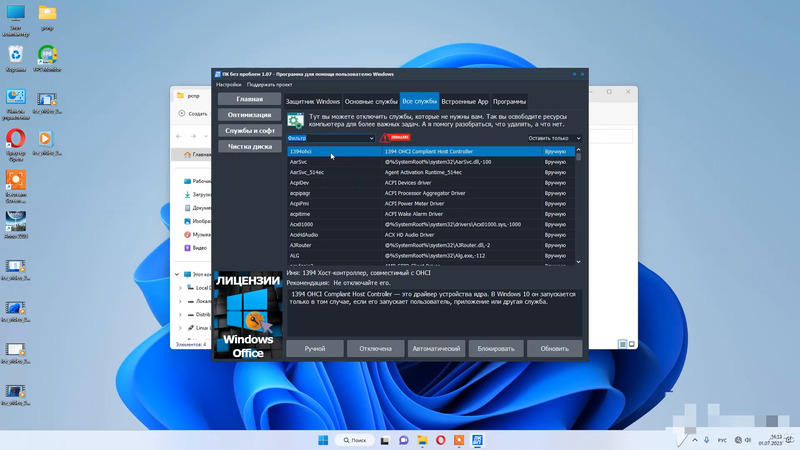Expand the Этот компьютер tree node
Image resolution: width=800 pixels, height=450 pixels.
[x=178, y=274]
